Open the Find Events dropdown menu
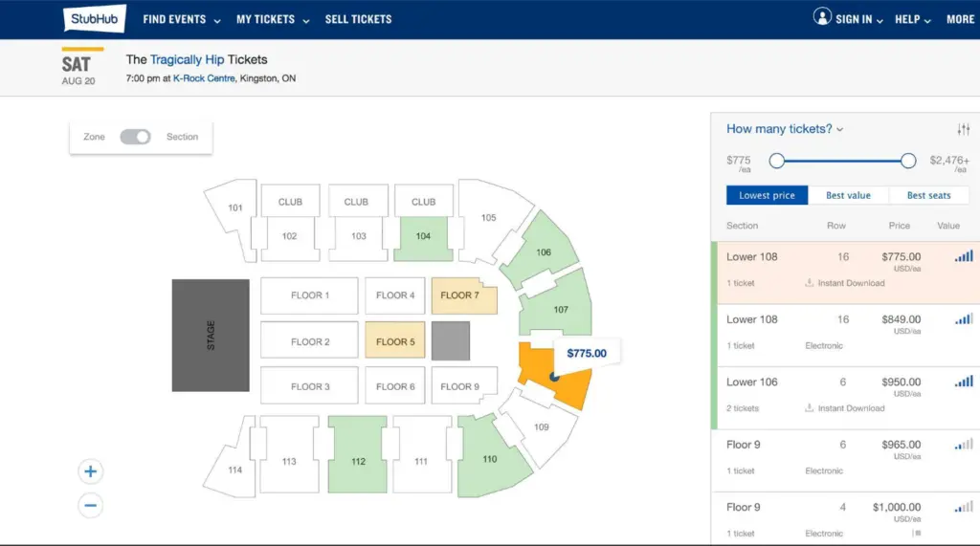This screenshot has width=980, height=546. pyautogui.click(x=182, y=19)
